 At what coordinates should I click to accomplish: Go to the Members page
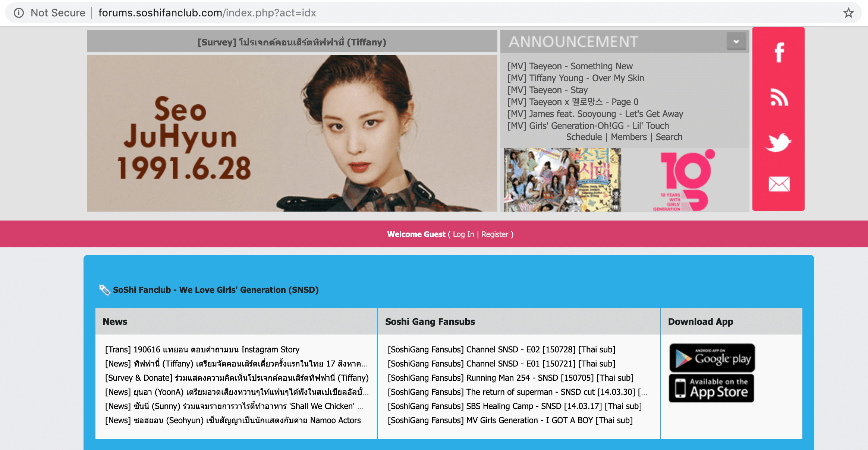(x=629, y=137)
